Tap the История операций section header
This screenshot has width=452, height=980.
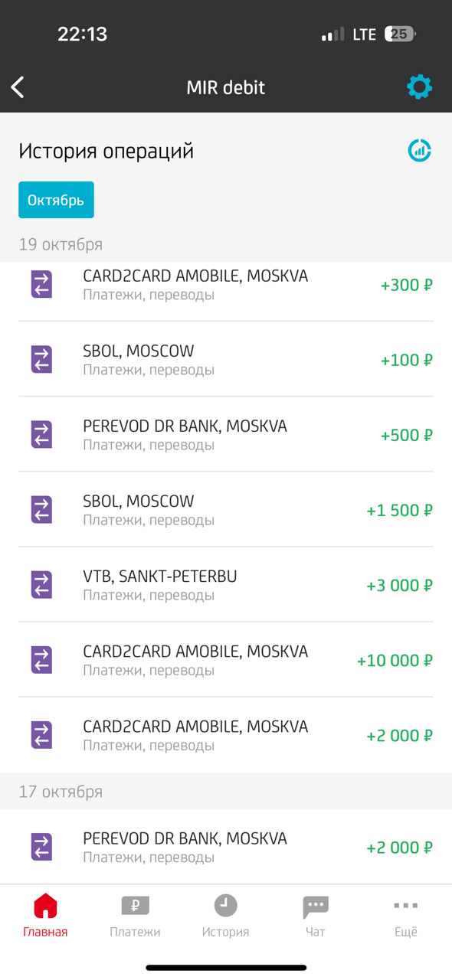(107, 151)
